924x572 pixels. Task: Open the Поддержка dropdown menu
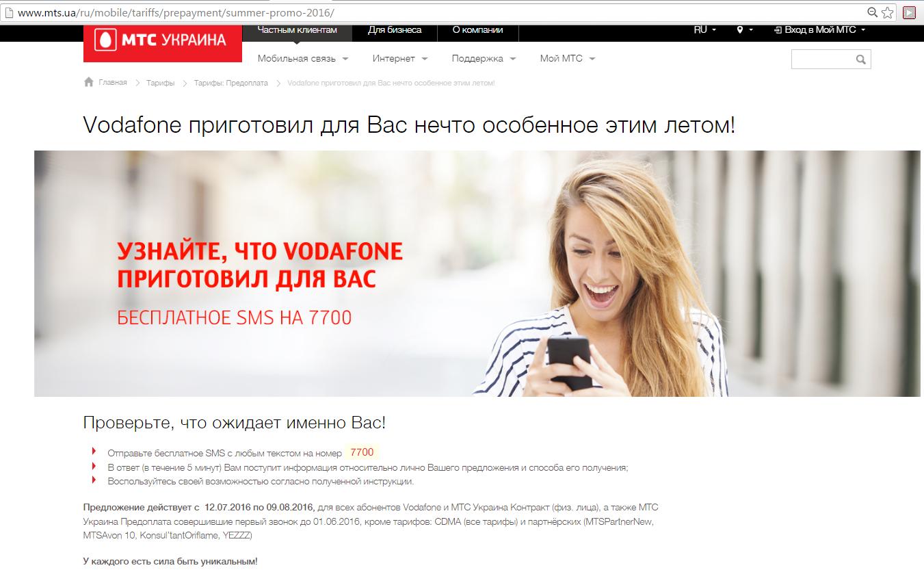coord(483,59)
